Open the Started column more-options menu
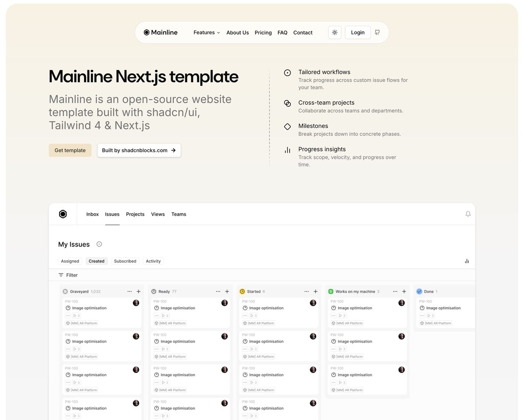 [307, 291]
